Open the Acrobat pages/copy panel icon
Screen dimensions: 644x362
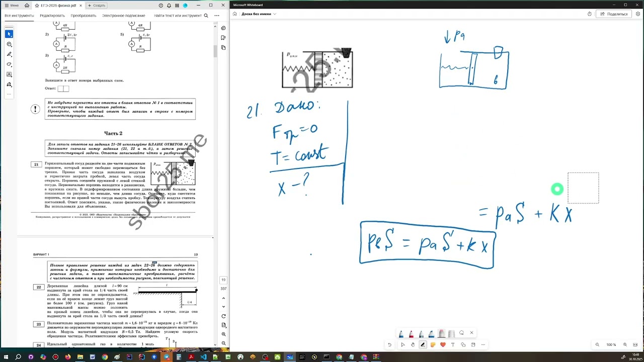(x=223, y=48)
